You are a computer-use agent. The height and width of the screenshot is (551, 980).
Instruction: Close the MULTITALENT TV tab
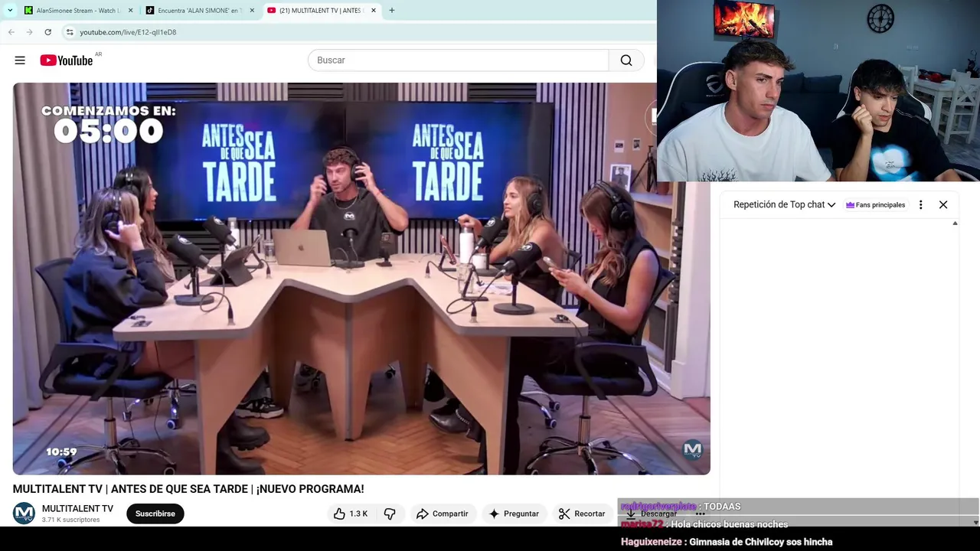point(374,11)
